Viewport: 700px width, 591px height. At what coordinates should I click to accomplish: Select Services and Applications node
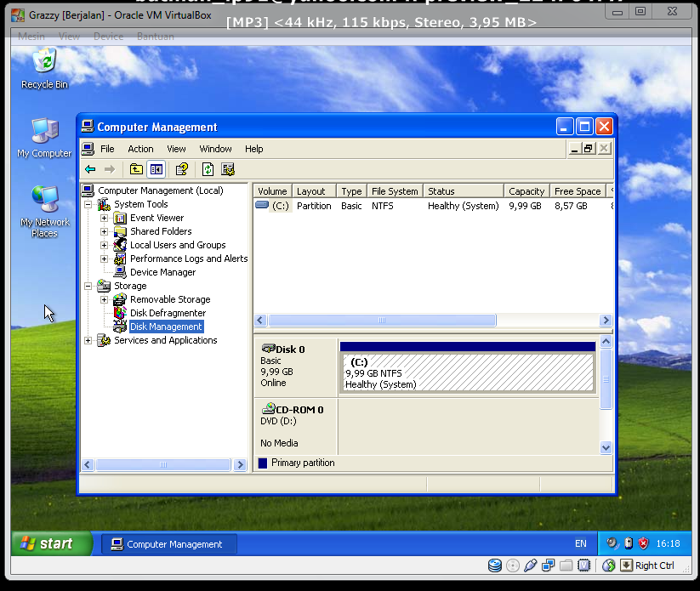click(165, 340)
